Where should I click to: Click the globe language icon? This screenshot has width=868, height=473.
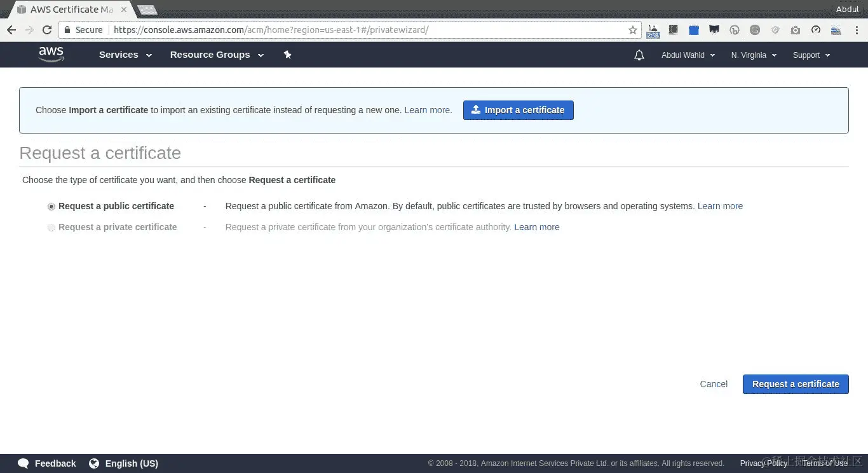pyautogui.click(x=94, y=463)
